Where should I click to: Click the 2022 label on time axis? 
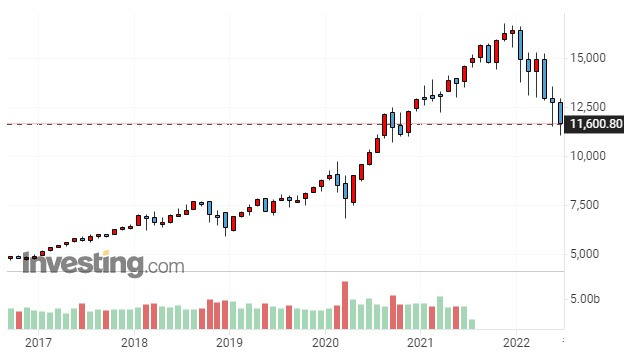[x=516, y=343]
